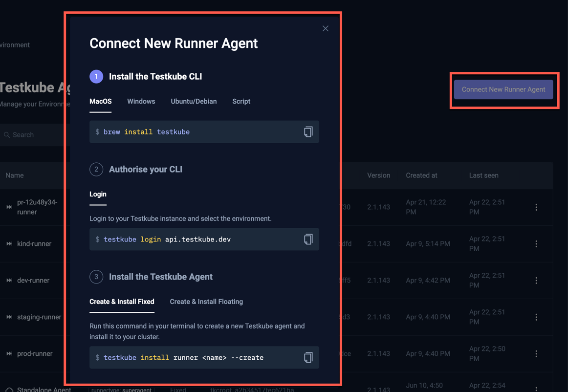Switch to the Ubuntu/Debian install tab
The height and width of the screenshot is (392, 568).
click(x=194, y=101)
